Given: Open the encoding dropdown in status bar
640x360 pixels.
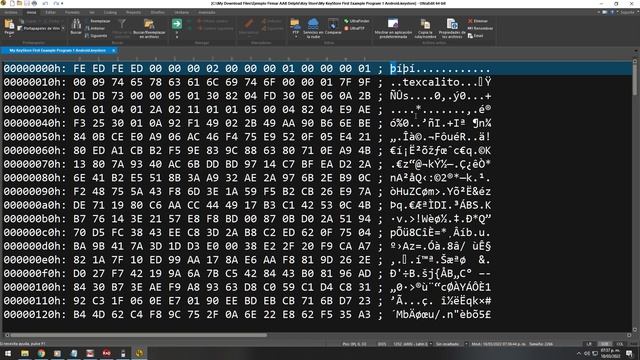Looking at the screenshot, I should 431,344.
